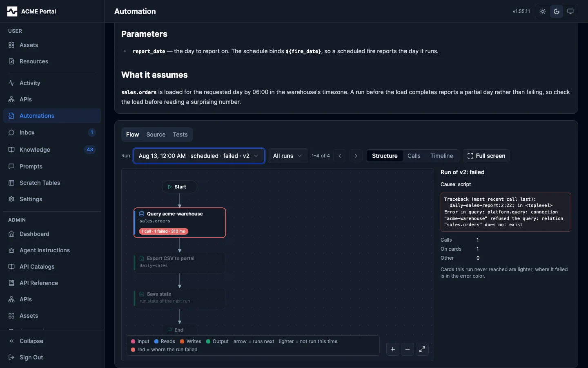Switch to dark theme moon icon
Viewport: 588px width, 368px height.
[557, 11]
